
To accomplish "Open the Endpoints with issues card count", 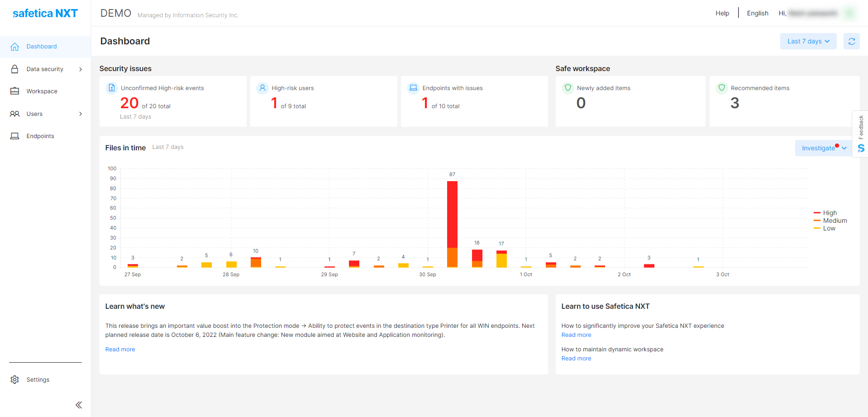I will click(425, 103).
